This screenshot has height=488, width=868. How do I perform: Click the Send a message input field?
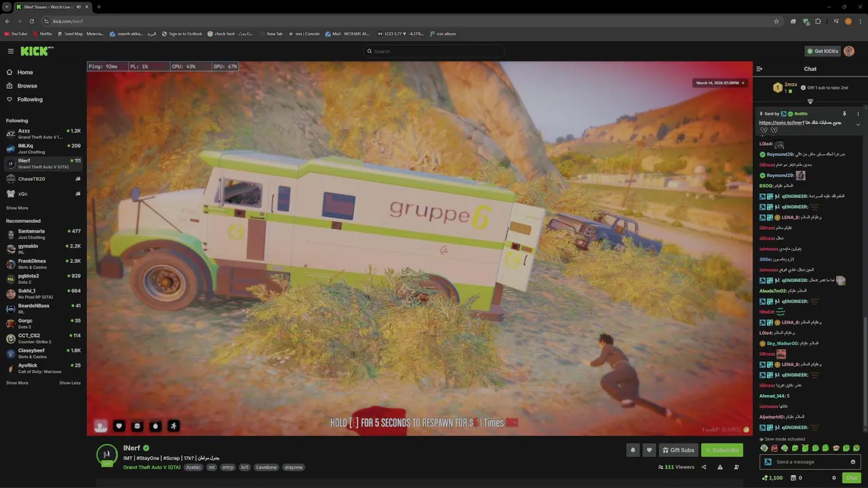pyautogui.click(x=810, y=462)
